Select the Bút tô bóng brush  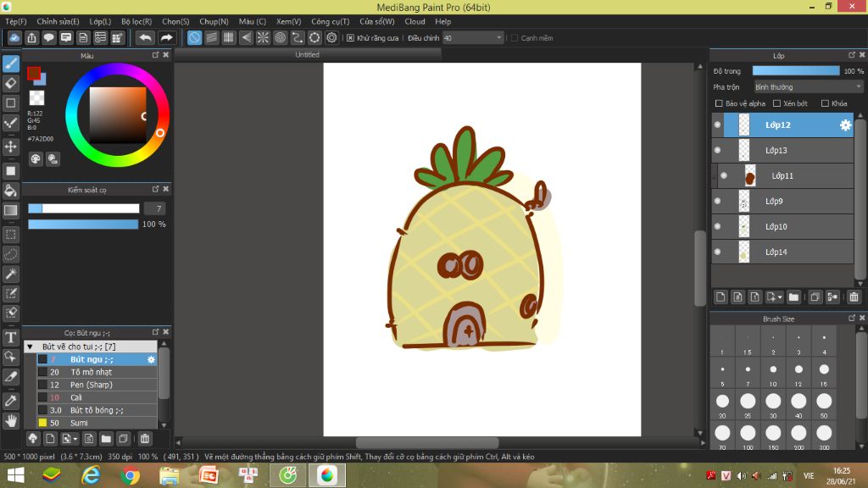click(97, 411)
